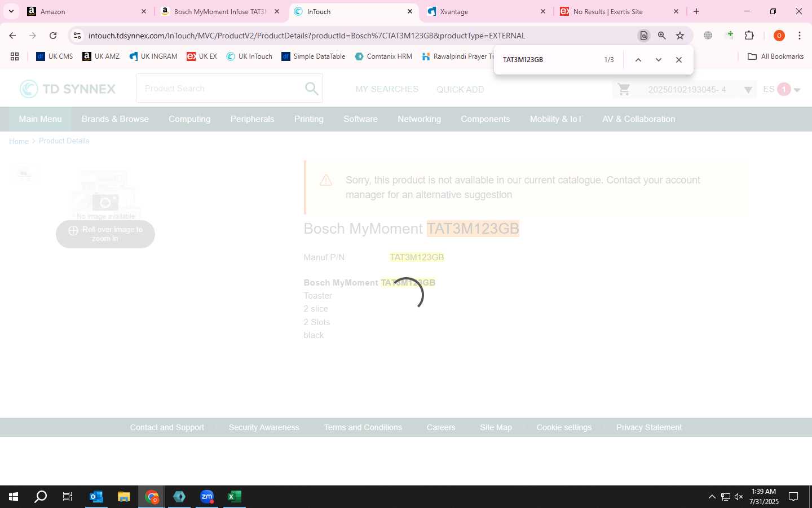Open the tab search dropdown
This screenshot has height=508, width=812.
coord(11,11)
